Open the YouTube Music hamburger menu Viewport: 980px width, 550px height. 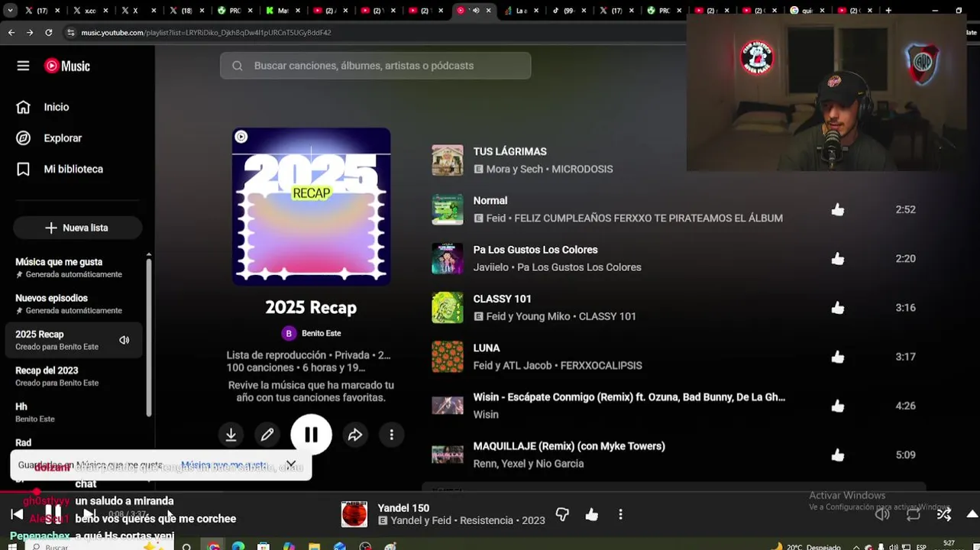tap(23, 66)
